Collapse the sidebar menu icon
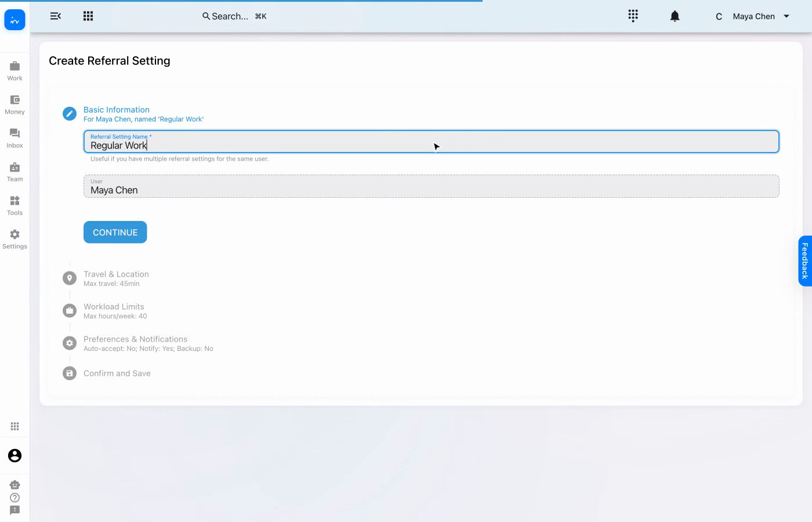The image size is (812, 522). coord(56,16)
